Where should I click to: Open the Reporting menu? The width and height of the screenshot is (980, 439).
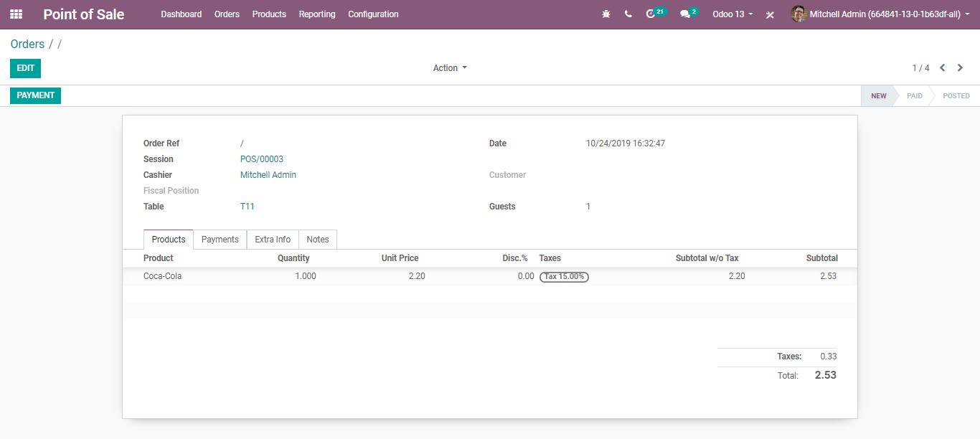(317, 14)
